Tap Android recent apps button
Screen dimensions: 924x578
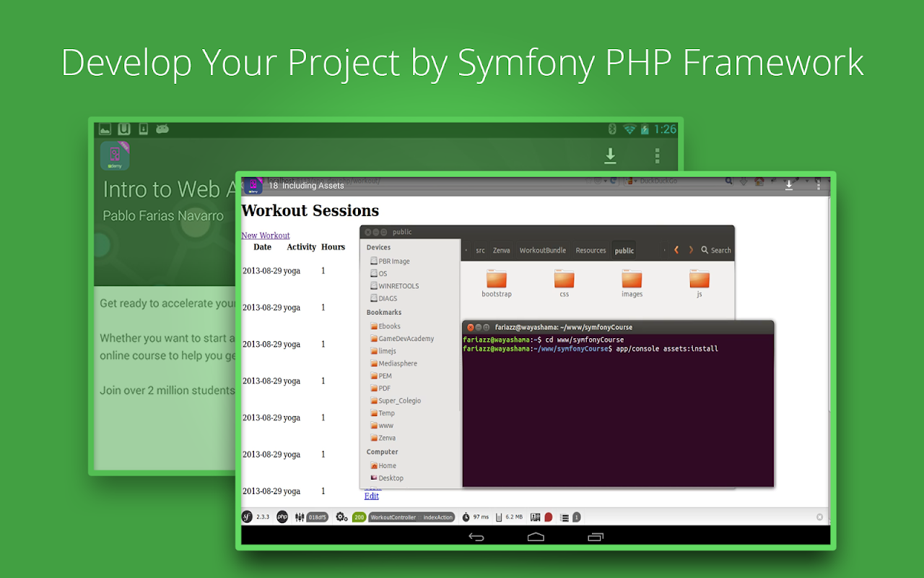pos(595,536)
